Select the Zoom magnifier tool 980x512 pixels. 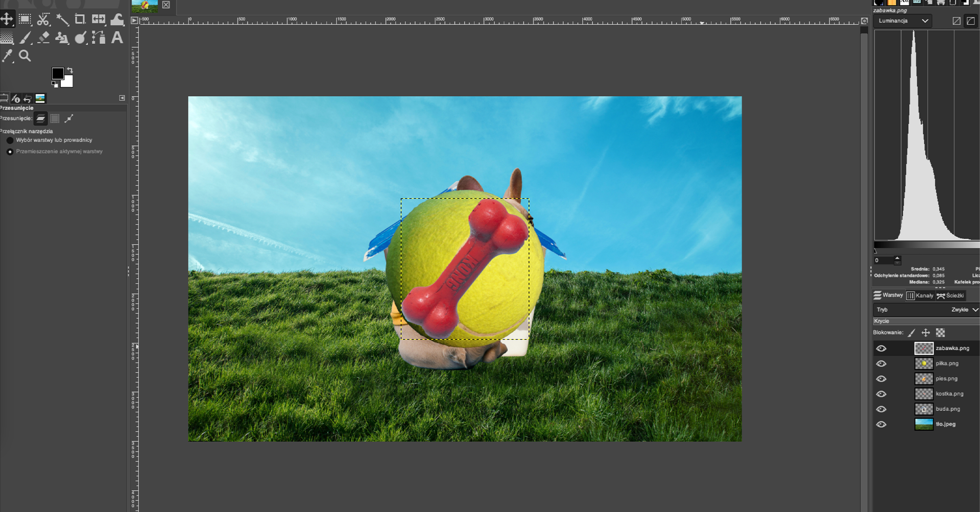click(25, 56)
